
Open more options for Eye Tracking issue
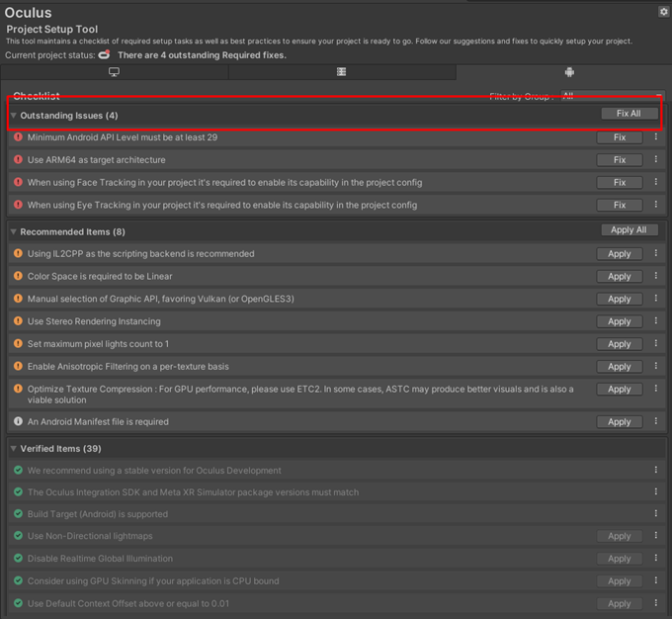point(655,205)
